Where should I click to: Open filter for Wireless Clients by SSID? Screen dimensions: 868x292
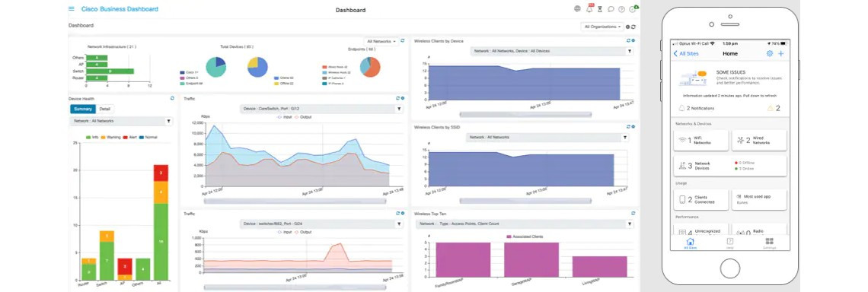tap(625, 137)
